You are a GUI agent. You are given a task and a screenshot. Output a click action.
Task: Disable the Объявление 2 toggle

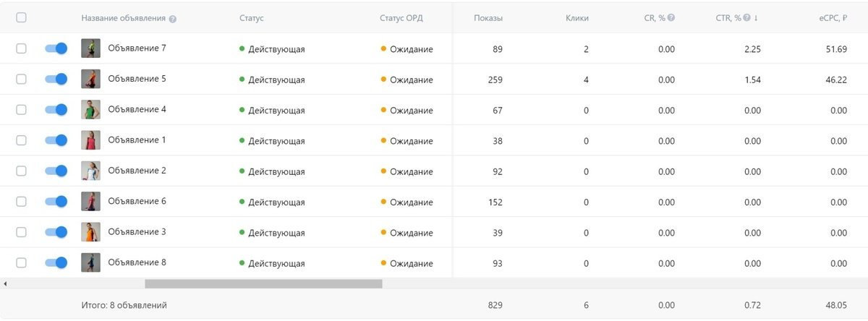[x=56, y=171]
